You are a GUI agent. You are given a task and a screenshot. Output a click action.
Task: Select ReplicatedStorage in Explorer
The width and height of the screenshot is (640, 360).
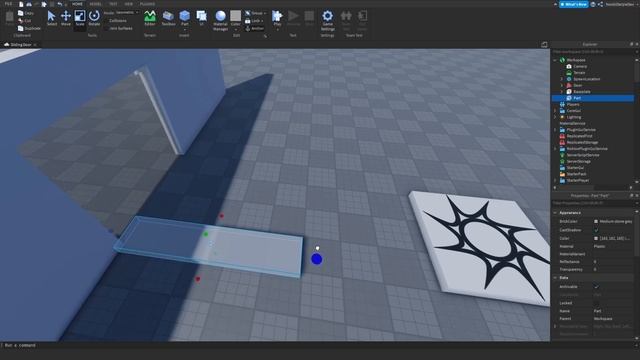tap(582, 142)
